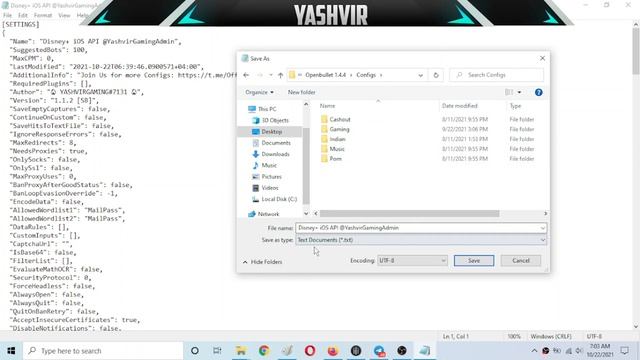640x360 pixels.
Task: Open Opera browser from taskbar
Action: click(x=310, y=351)
